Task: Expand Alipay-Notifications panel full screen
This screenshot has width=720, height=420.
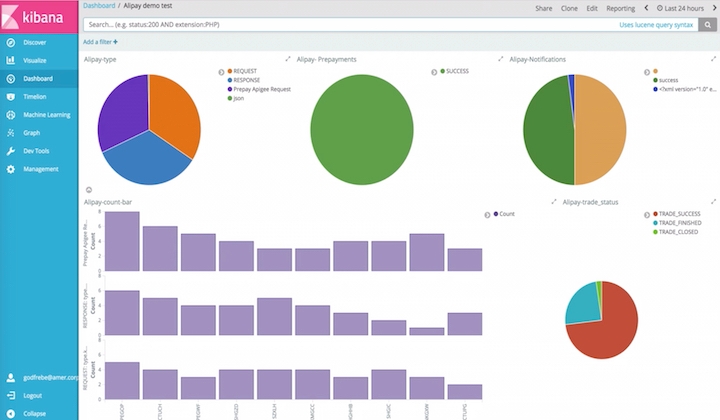Action: coord(713,59)
